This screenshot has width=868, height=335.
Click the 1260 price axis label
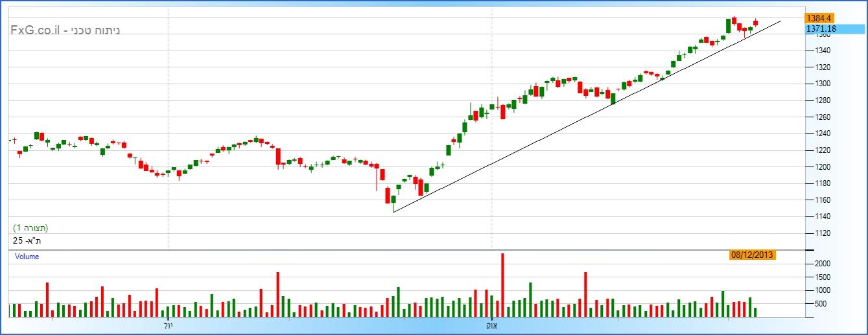click(823, 117)
